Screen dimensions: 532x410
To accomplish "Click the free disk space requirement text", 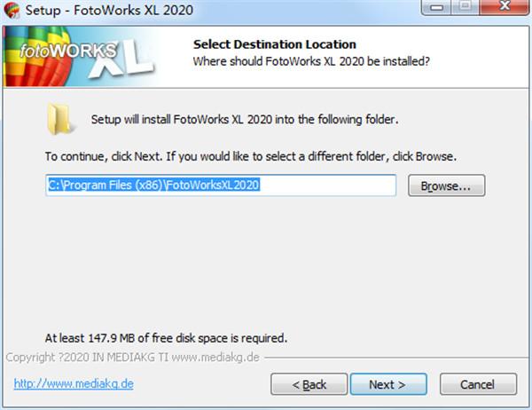I will 166,338.
